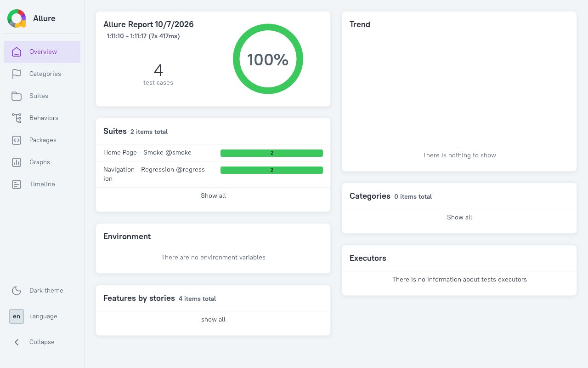Click the 100% pass rate donut chart
The height and width of the screenshot is (368, 588).
[x=268, y=59]
